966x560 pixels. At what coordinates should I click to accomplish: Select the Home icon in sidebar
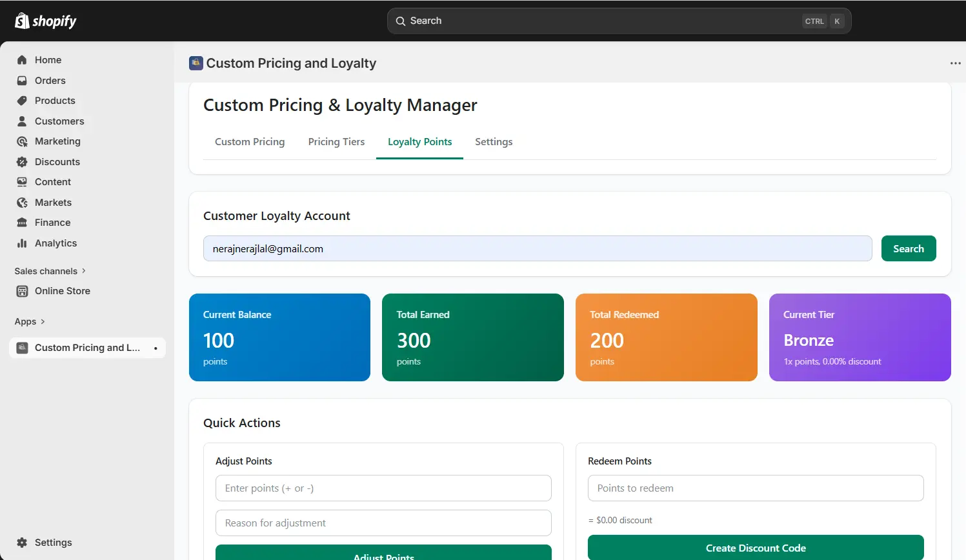click(x=21, y=59)
